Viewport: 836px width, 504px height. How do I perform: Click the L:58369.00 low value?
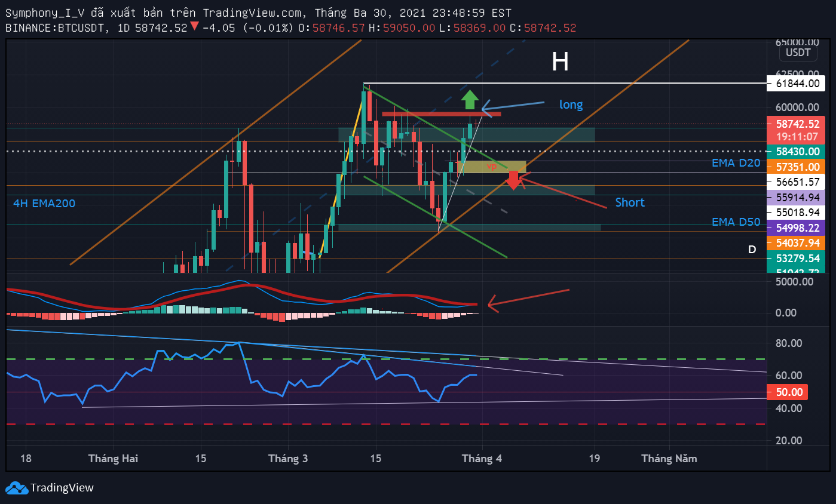pyautogui.click(x=471, y=27)
